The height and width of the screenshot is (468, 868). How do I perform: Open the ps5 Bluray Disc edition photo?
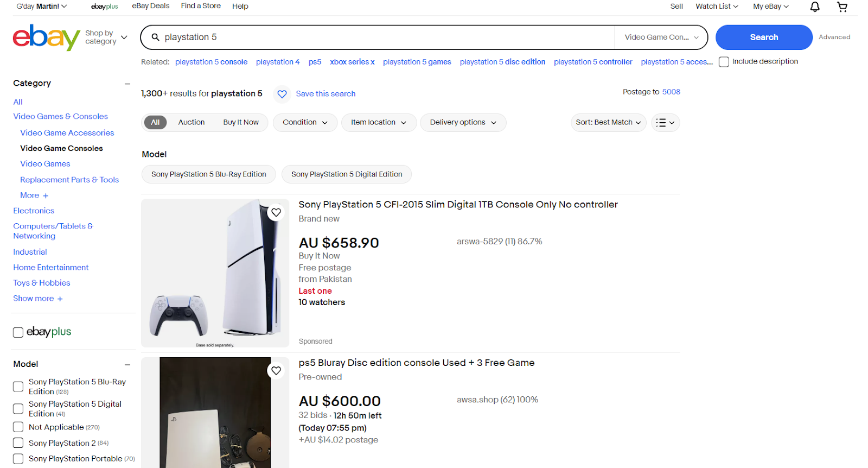pos(215,413)
